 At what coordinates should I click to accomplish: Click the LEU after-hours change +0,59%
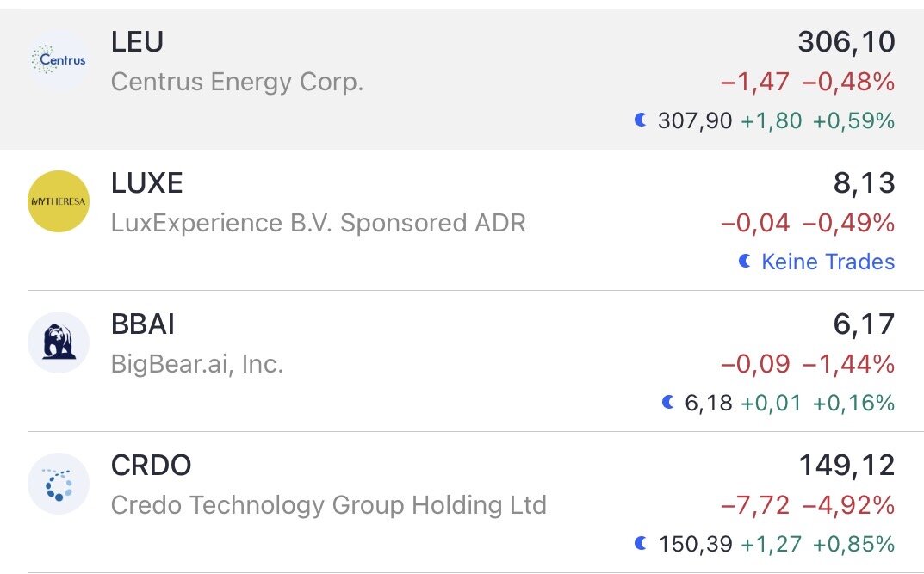[853, 120]
